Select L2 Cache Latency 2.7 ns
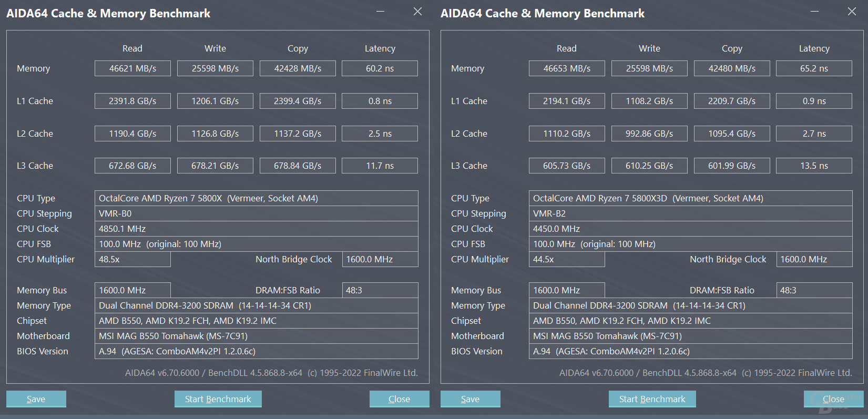Image resolution: width=868 pixels, height=419 pixels. point(814,134)
